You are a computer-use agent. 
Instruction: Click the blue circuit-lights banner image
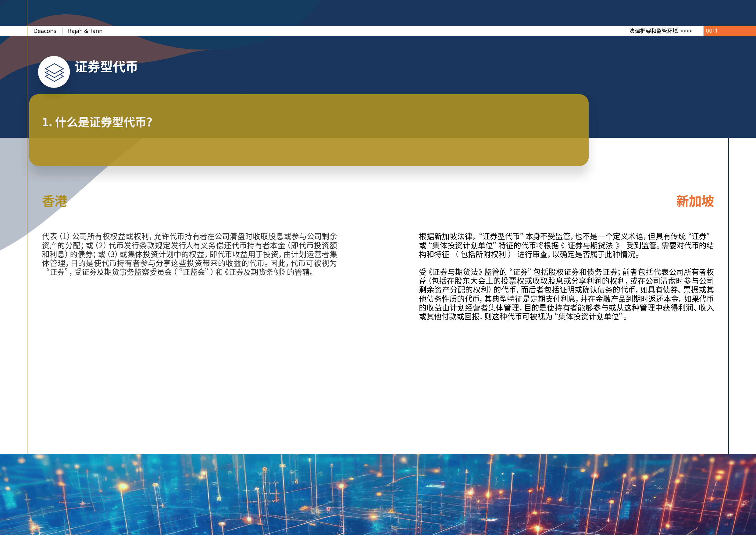[378, 494]
